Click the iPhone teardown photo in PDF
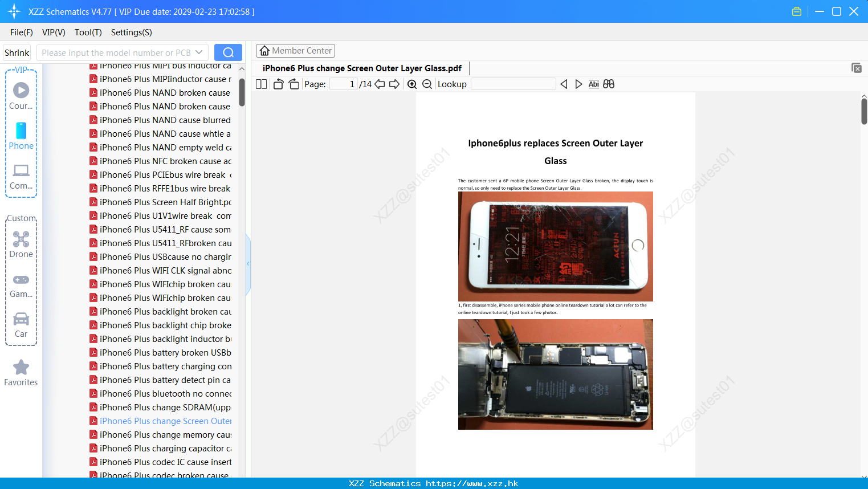Viewport: 868px width, 489px height. tap(556, 374)
